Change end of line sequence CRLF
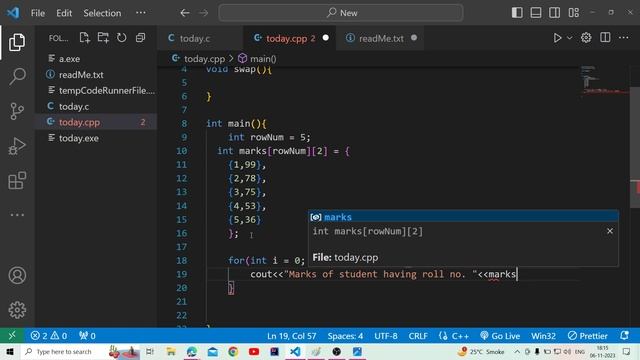This screenshot has width=640, height=360. [x=418, y=336]
